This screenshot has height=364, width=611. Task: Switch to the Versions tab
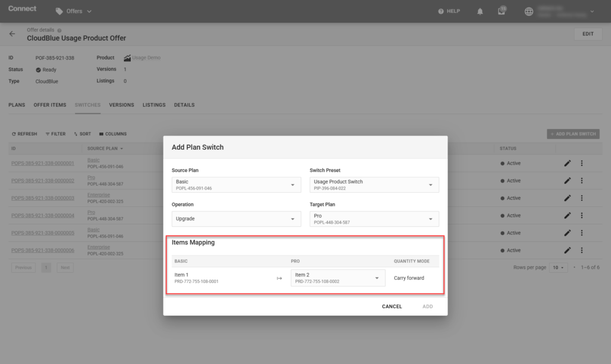121,105
